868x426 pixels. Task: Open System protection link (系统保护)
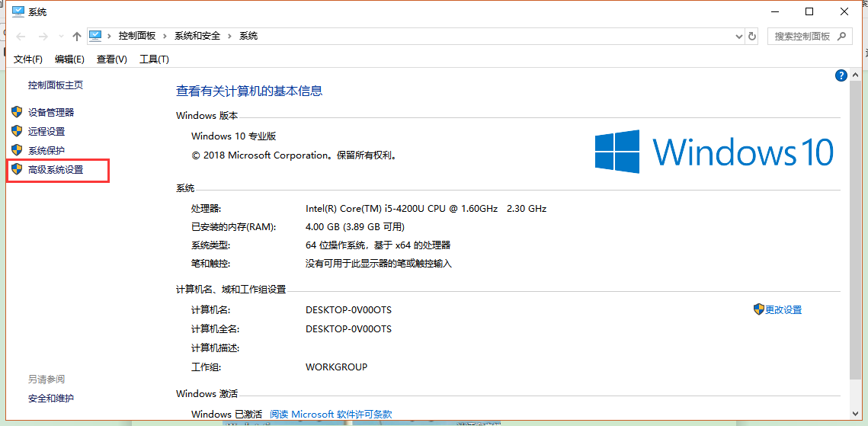pos(46,150)
